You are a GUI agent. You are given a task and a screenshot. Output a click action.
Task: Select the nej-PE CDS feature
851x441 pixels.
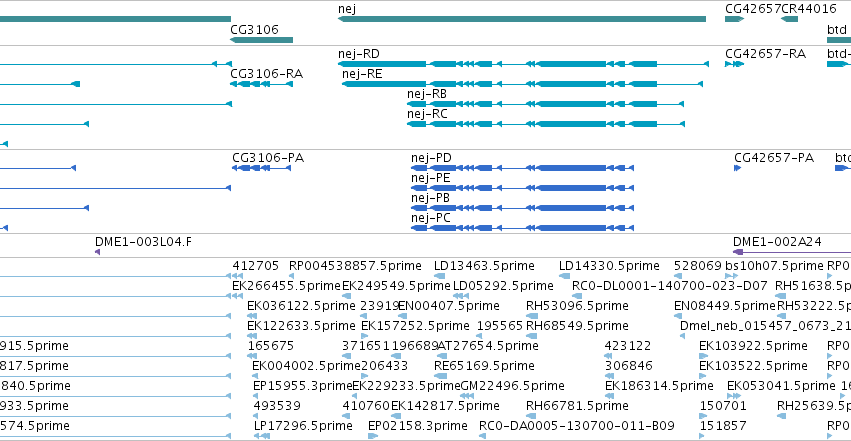coord(522,188)
